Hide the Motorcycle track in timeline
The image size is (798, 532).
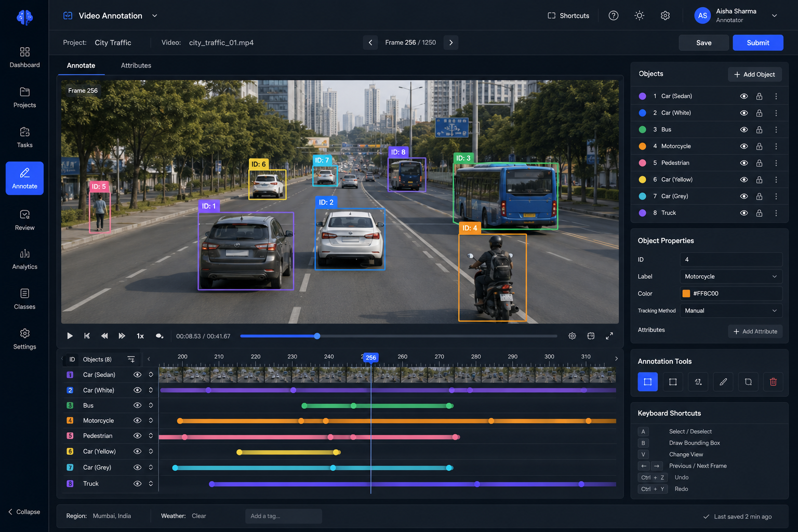(137, 420)
